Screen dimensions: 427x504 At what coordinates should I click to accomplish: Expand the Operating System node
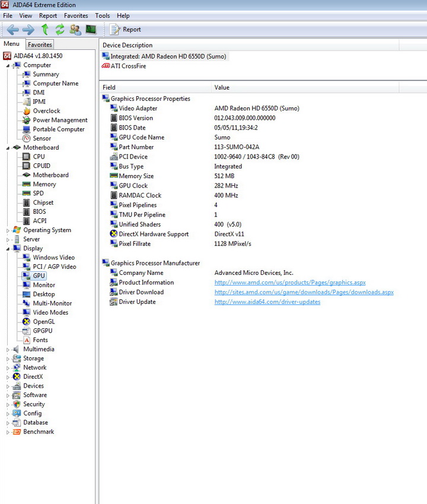[8, 230]
